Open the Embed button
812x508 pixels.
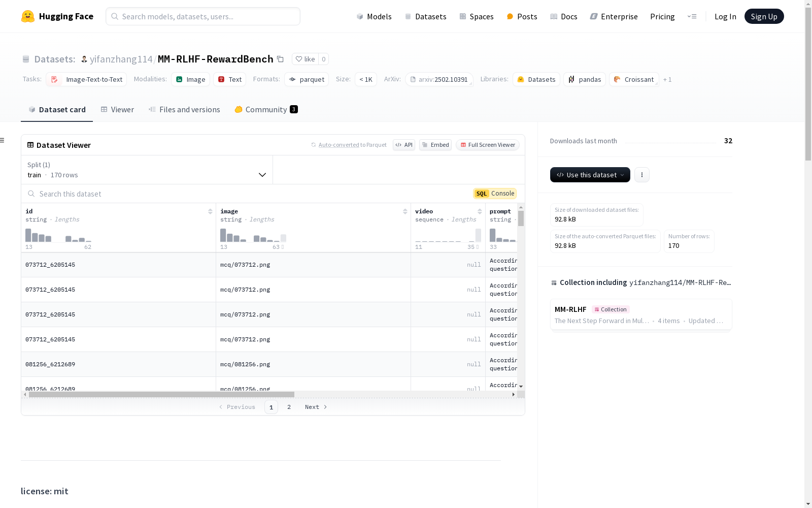435,145
